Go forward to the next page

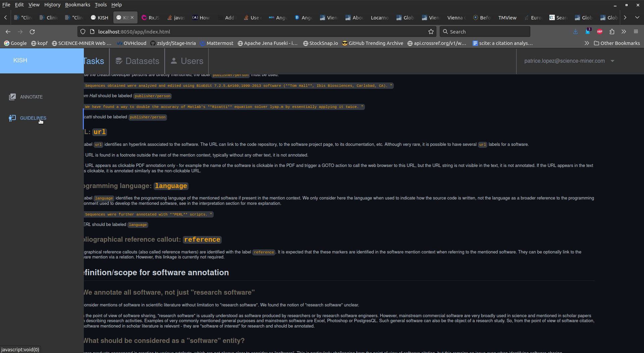click(x=20, y=32)
